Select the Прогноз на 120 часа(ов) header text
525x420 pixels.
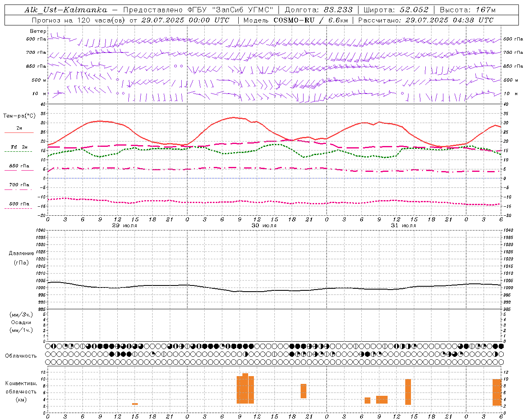point(79,20)
